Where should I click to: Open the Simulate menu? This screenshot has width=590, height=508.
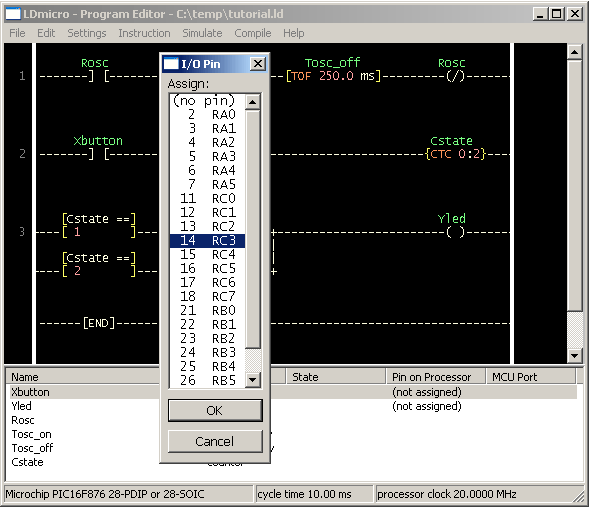(x=202, y=33)
